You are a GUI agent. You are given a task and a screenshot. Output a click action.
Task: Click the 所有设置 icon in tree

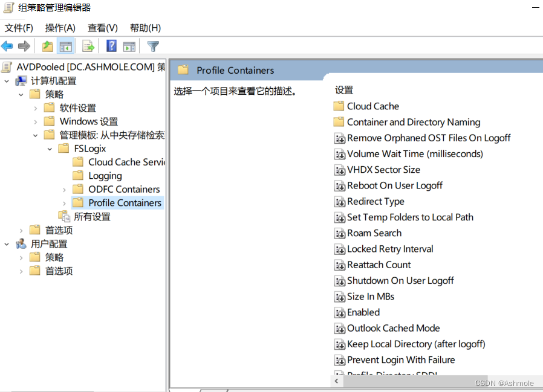(x=65, y=216)
